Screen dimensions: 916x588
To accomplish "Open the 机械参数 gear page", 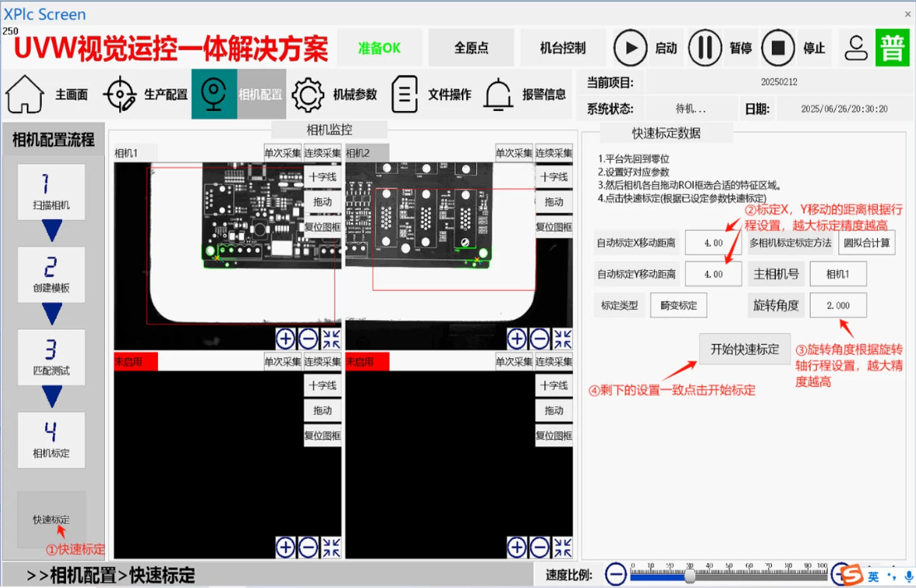I will pos(335,94).
